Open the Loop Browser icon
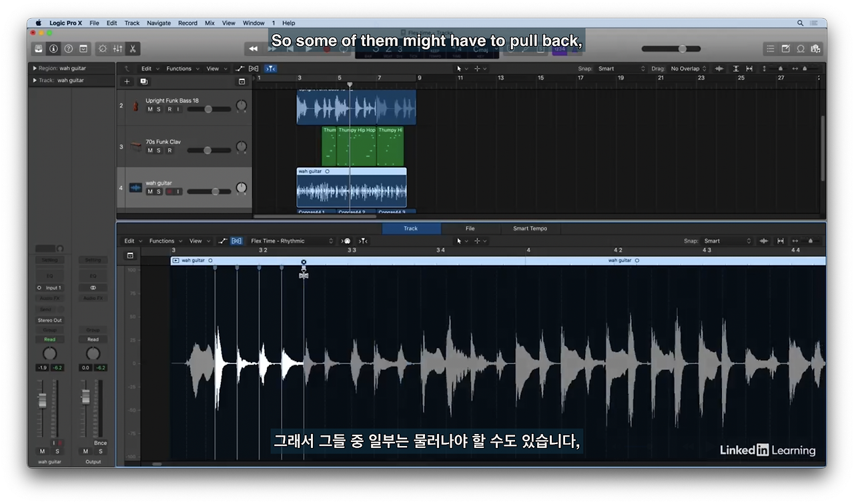854x504 pixels. tap(801, 49)
